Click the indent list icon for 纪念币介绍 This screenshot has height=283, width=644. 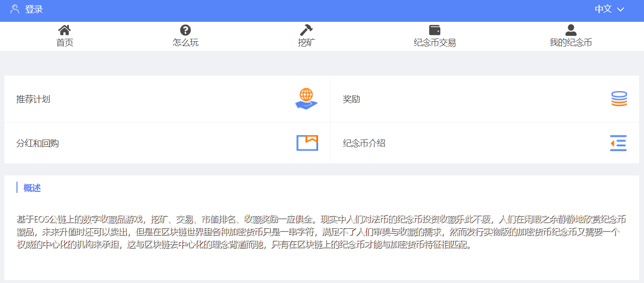[x=618, y=143]
